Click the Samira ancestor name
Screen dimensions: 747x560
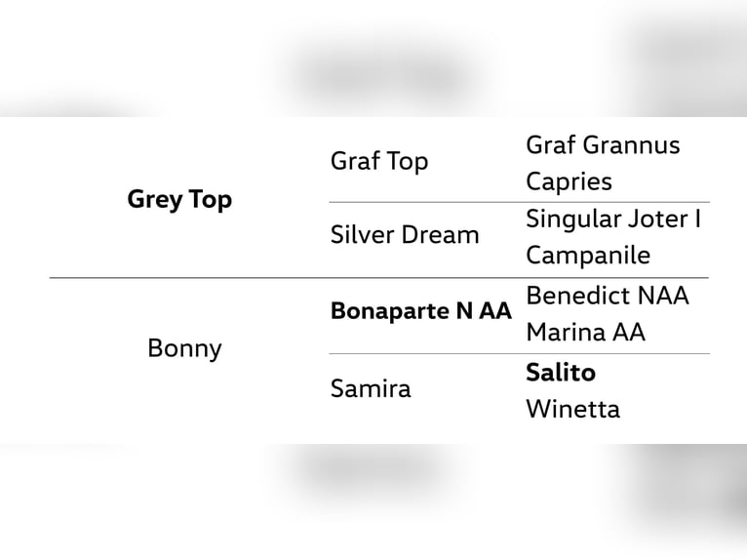[371, 388]
